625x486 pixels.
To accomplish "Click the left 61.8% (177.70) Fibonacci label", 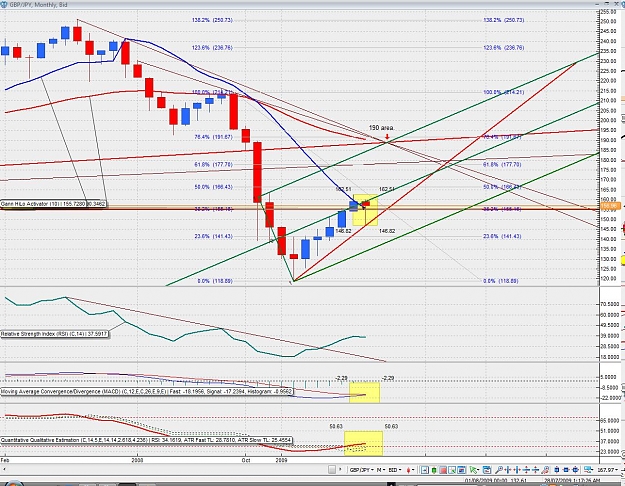I will 213,164.
